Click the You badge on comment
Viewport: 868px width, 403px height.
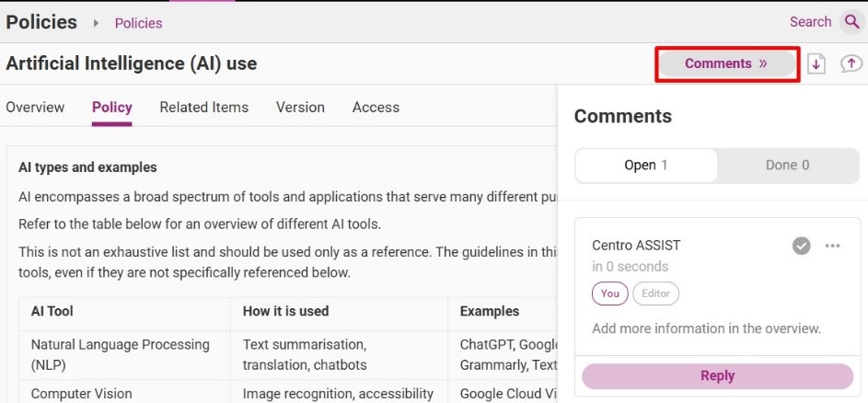[610, 294]
